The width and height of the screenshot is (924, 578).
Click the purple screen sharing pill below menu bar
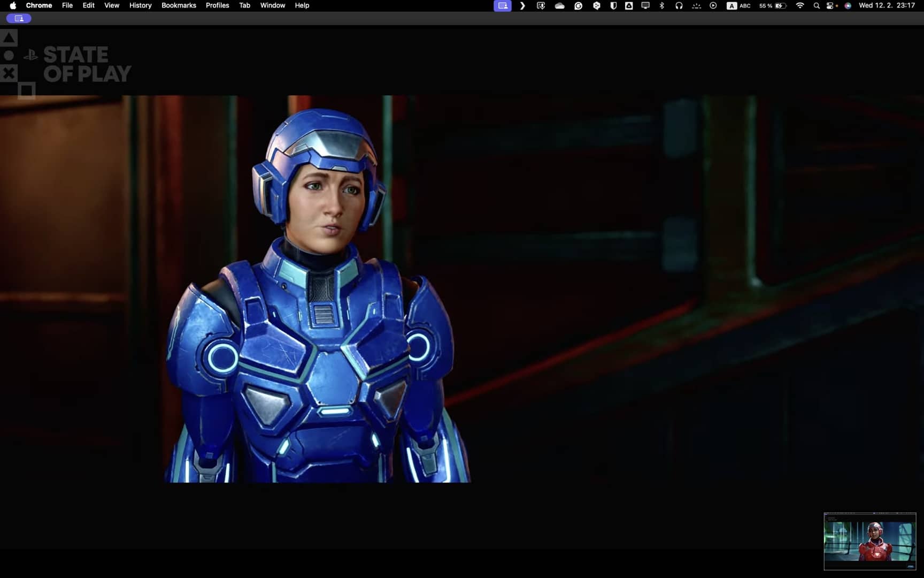[x=19, y=18]
